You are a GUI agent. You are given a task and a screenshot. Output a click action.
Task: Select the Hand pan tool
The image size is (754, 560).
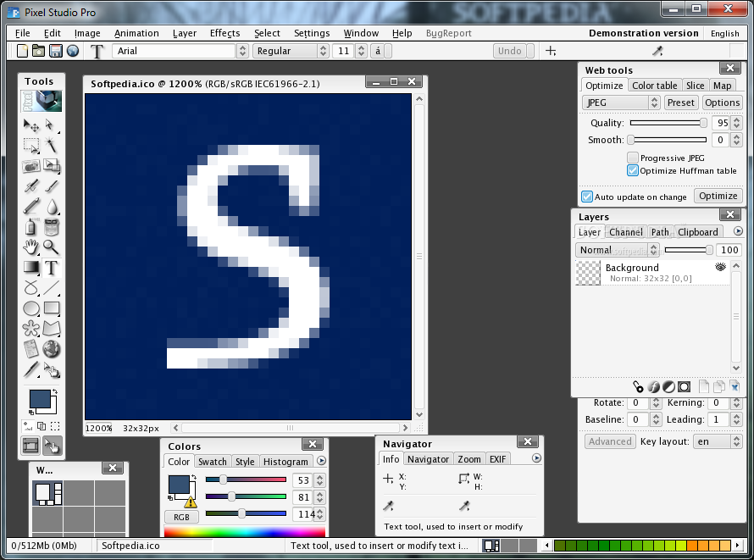(x=31, y=247)
